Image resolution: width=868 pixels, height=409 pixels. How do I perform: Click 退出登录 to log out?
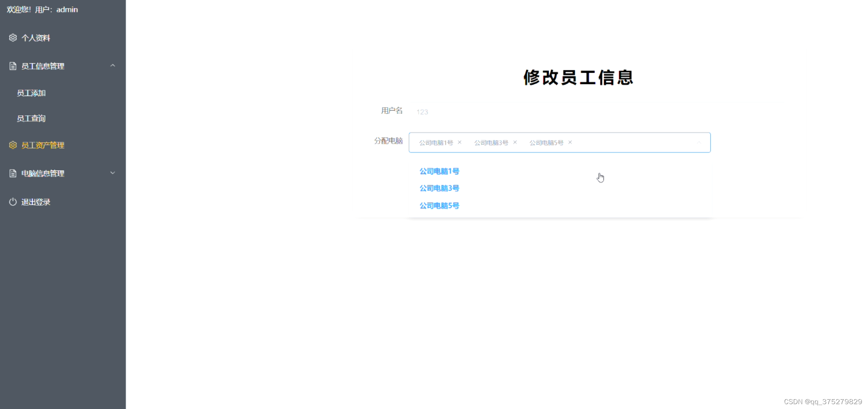[63, 202]
